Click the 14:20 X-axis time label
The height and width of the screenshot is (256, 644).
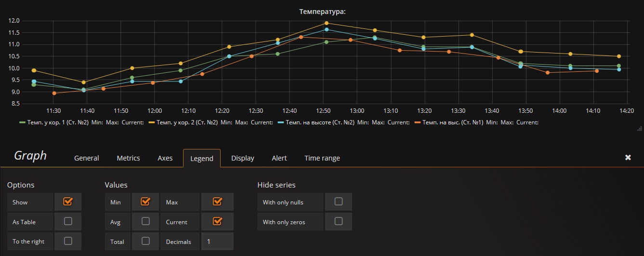pos(627,110)
